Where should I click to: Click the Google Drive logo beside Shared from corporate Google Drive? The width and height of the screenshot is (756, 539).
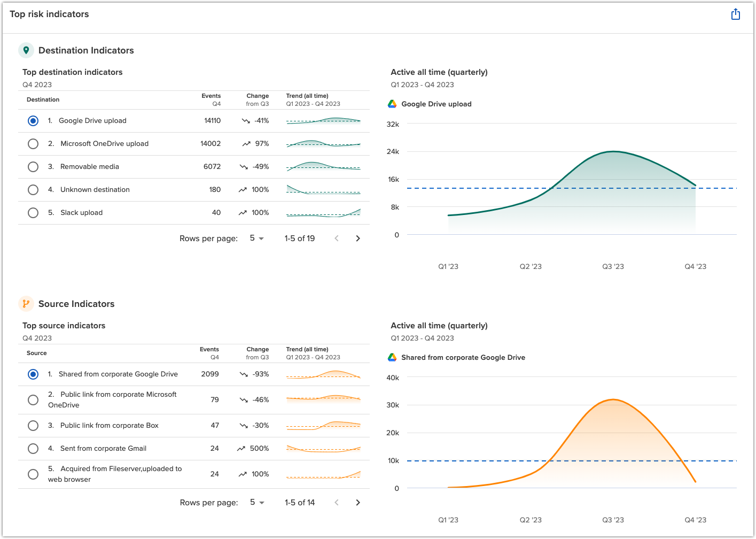tap(392, 357)
